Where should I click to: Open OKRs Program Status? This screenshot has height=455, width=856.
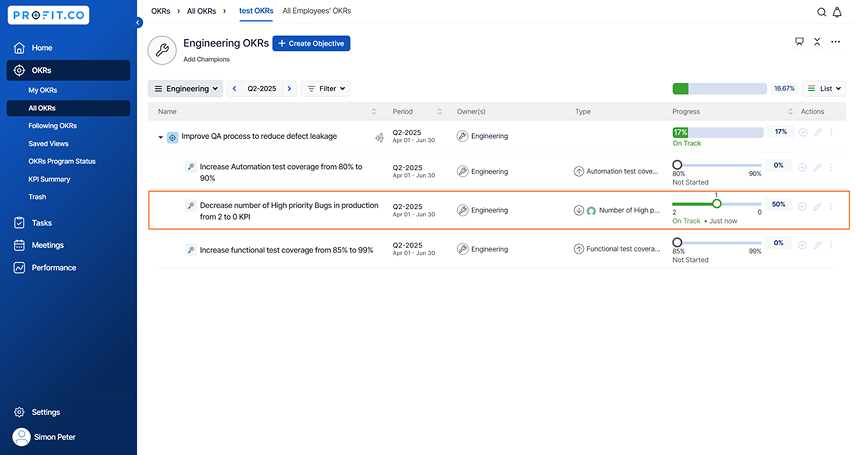click(62, 161)
